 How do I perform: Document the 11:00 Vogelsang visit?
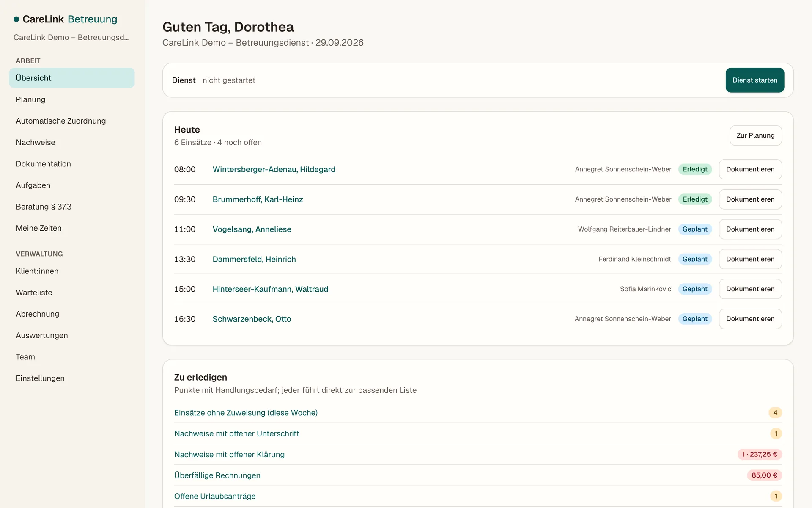tap(750, 229)
